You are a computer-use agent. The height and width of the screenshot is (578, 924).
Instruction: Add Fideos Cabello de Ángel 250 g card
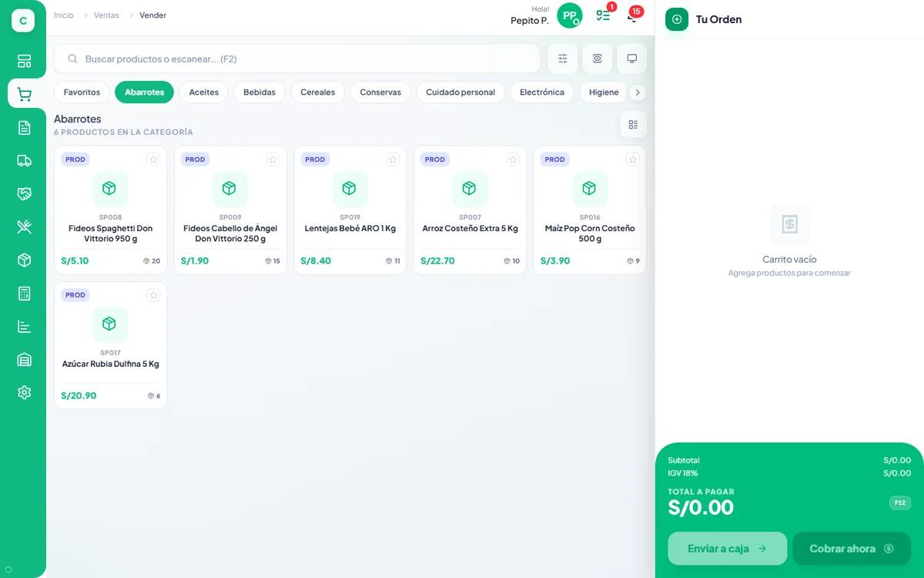coord(230,210)
